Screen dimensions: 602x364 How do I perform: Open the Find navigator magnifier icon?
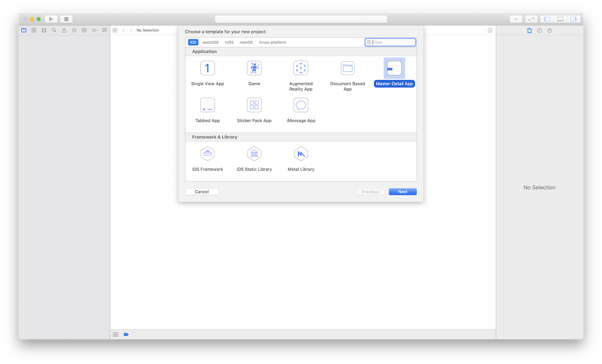click(x=54, y=30)
